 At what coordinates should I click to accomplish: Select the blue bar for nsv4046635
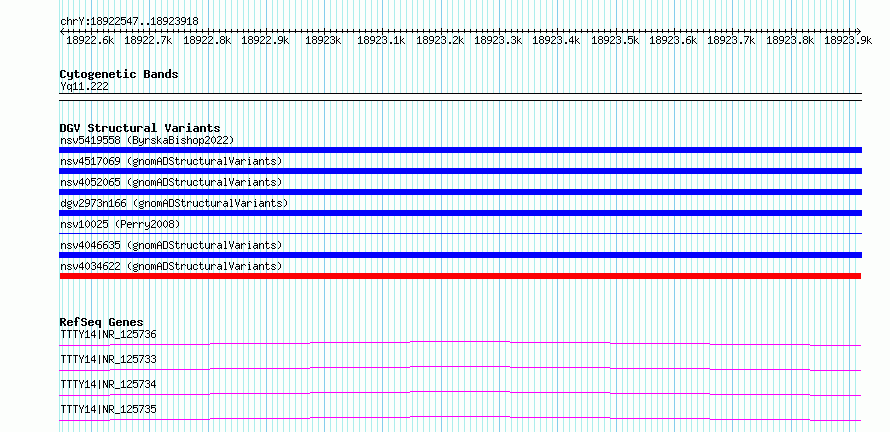pos(460,255)
